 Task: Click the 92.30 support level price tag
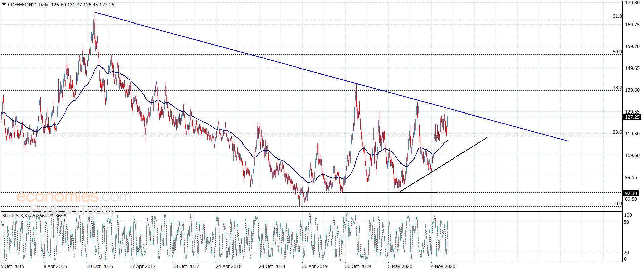(x=631, y=193)
